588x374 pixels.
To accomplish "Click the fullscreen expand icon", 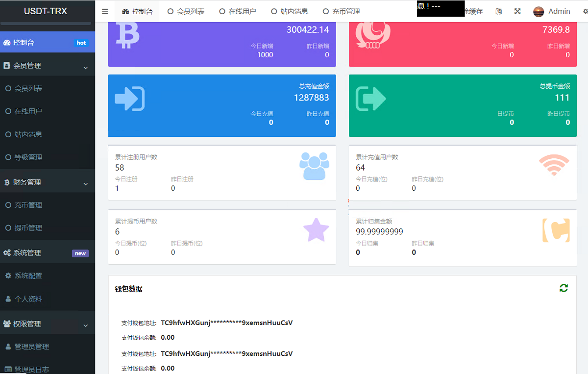I will coord(517,11).
